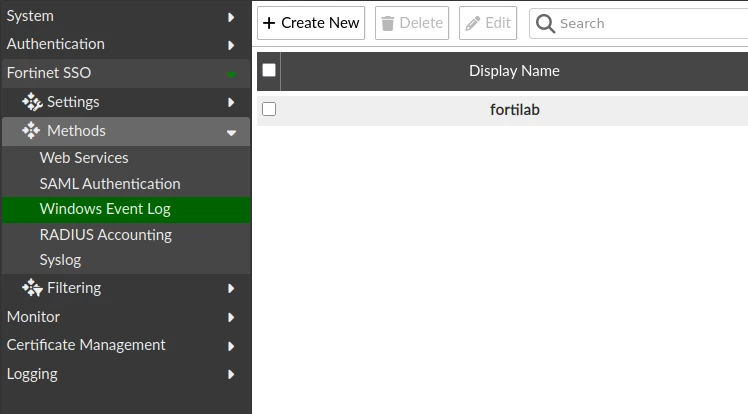Select Windows Event Log menu item
Viewport: 748px width, 414px height.
click(126, 209)
